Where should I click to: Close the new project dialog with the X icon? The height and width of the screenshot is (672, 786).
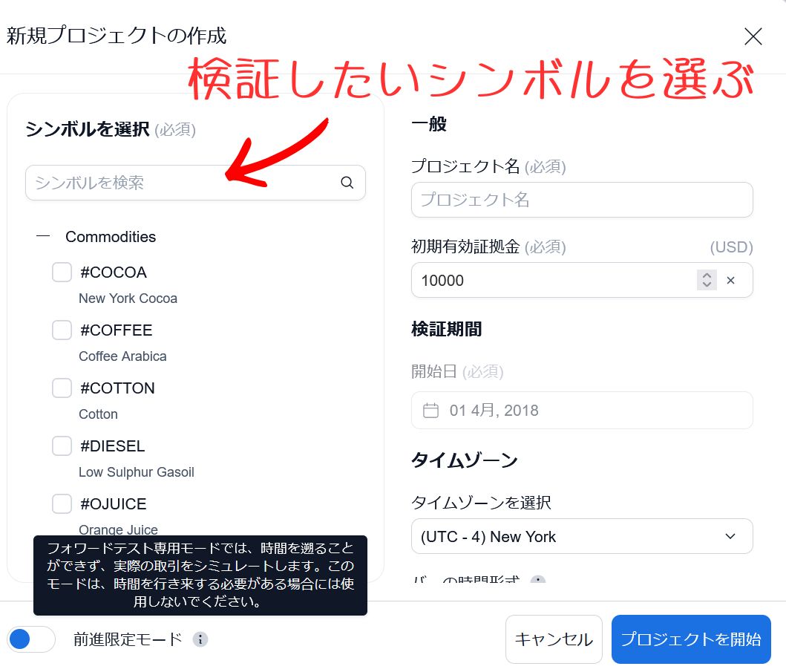[x=753, y=36]
